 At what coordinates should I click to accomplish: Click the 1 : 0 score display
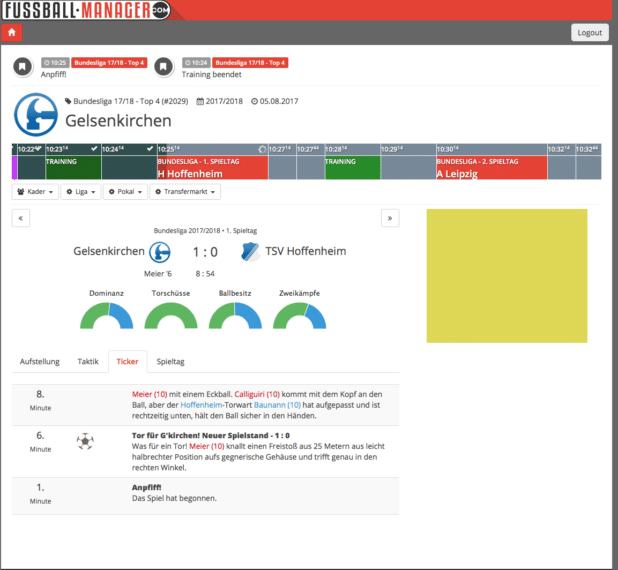click(x=205, y=252)
